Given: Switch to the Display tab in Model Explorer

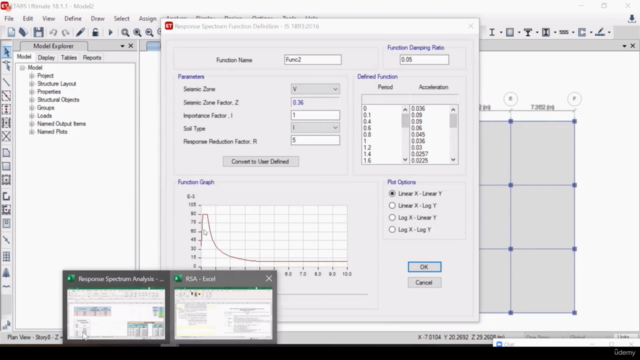Looking at the screenshot, I should (46, 58).
